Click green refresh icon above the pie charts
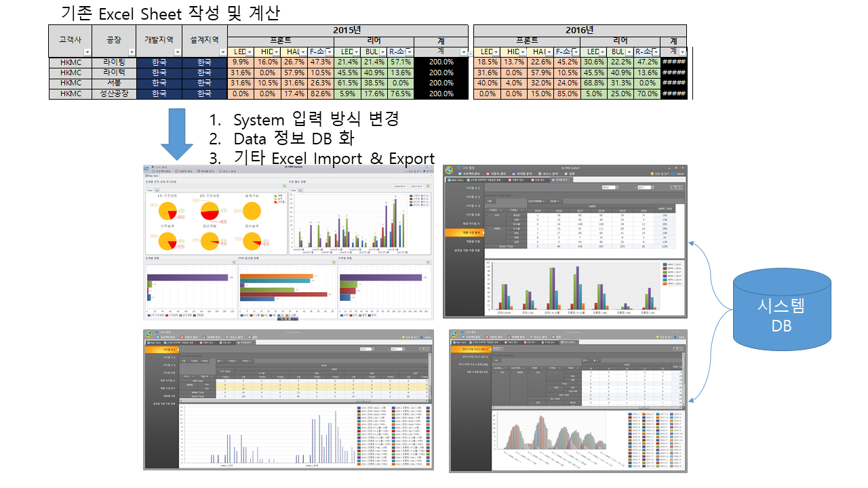Image resolution: width=868 pixels, height=488 pixels. 283,184
